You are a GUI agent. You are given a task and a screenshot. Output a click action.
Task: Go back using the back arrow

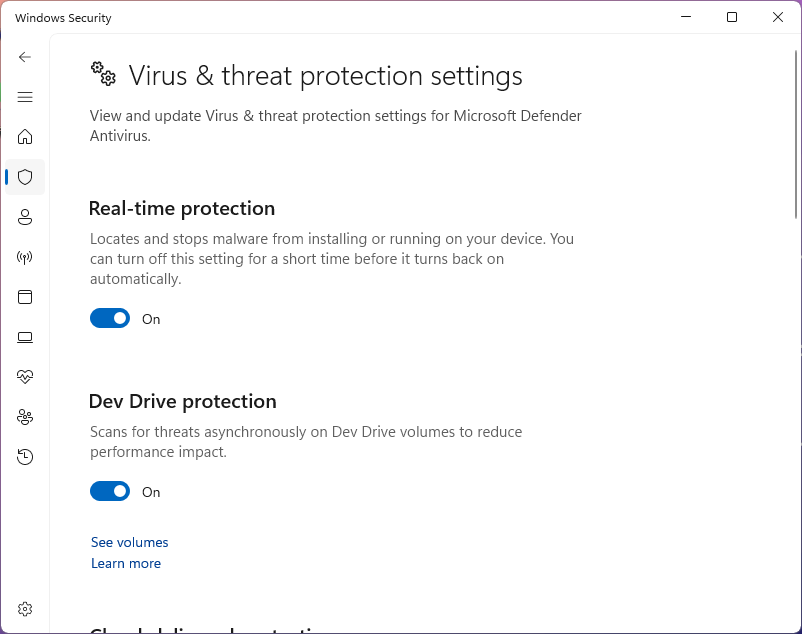[25, 57]
